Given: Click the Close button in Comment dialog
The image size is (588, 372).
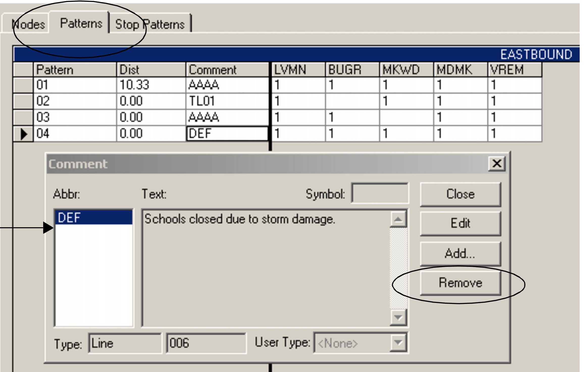Looking at the screenshot, I should tap(461, 194).
